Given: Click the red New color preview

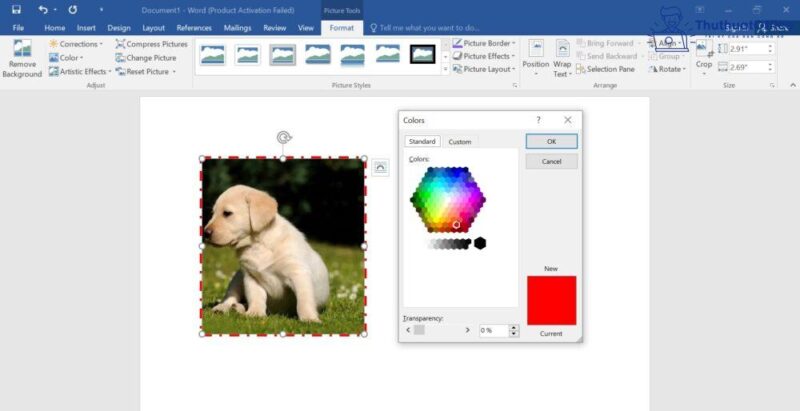Looking at the screenshot, I should tap(552, 300).
